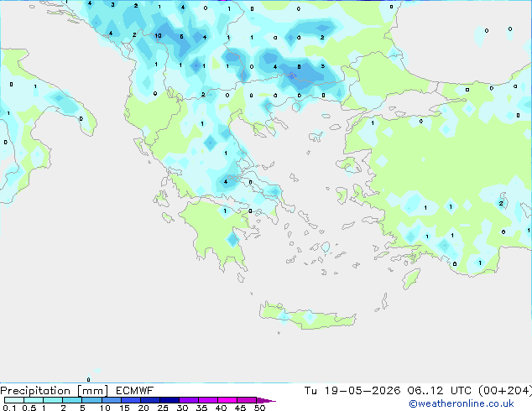Click the legend scale label '0.5'
The image size is (532, 411).
coord(29,408)
